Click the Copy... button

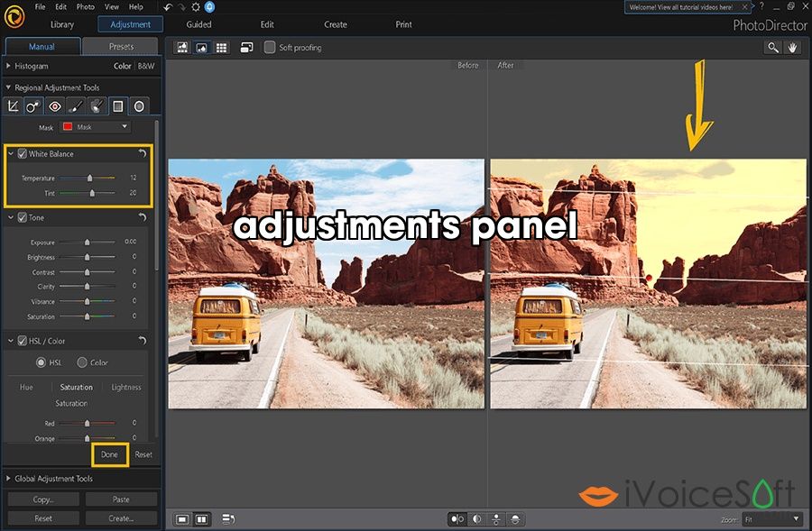[x=43, y=499]
